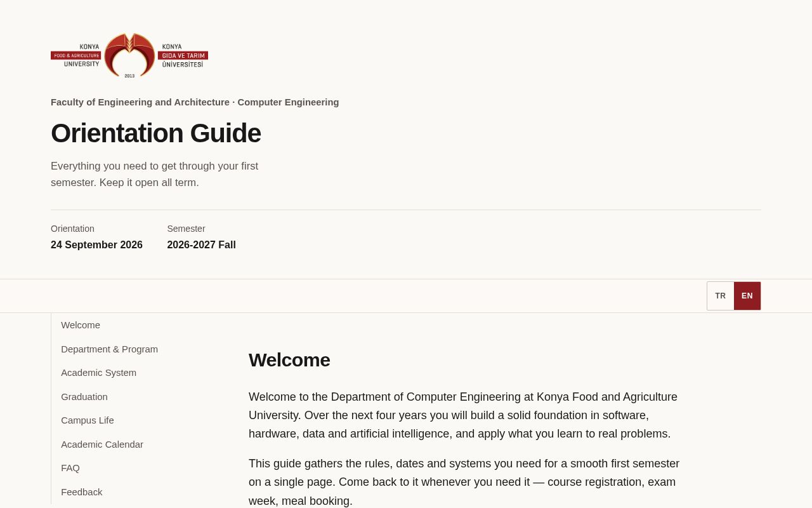Switch the language to TR
812x508 pixels.
coord(721,296)
